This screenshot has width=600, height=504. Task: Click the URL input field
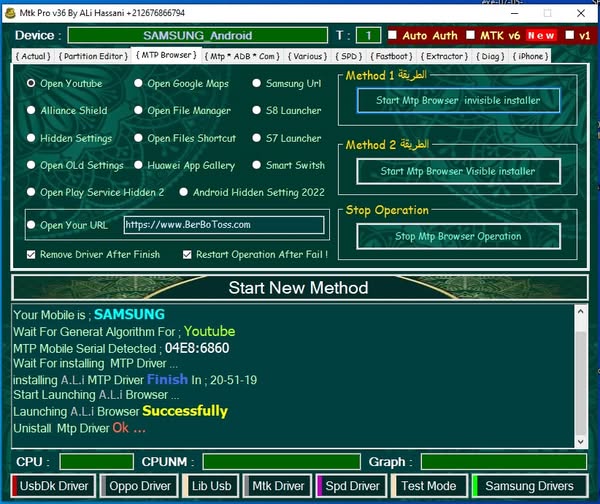[x=224, y=225]
